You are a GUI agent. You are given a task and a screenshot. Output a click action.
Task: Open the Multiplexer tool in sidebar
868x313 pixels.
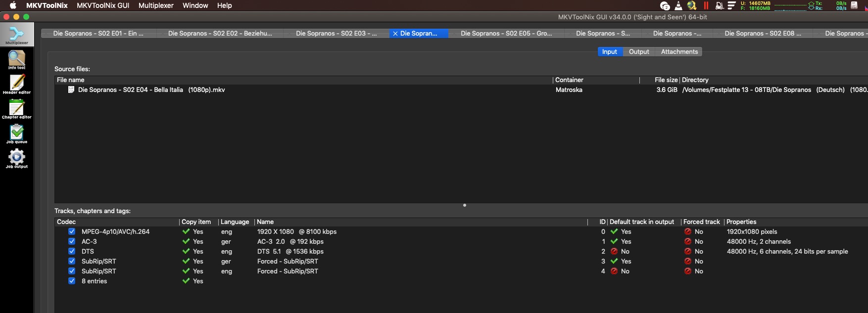coord(17,35)
